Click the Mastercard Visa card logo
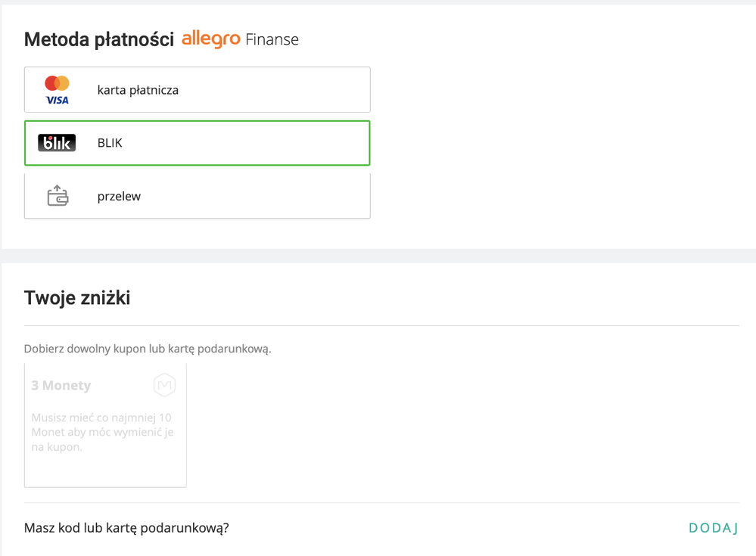756x556 pixels. tap(57, 90)
